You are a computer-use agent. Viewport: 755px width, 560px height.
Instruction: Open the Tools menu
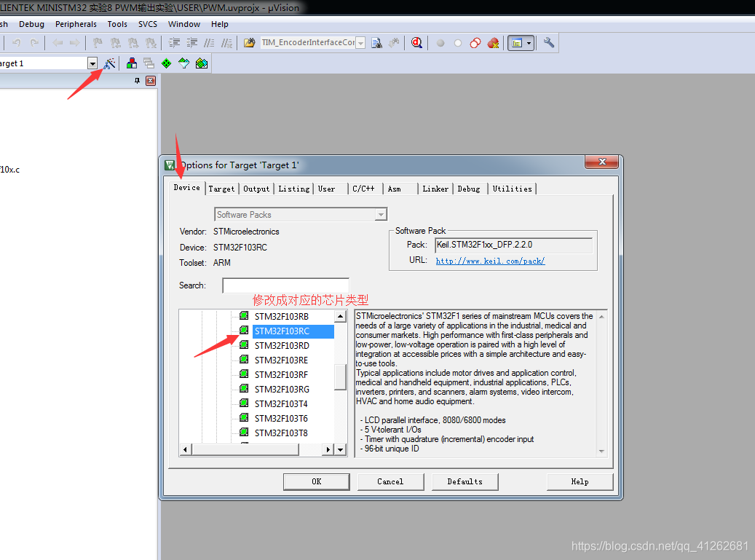point(117,24)
